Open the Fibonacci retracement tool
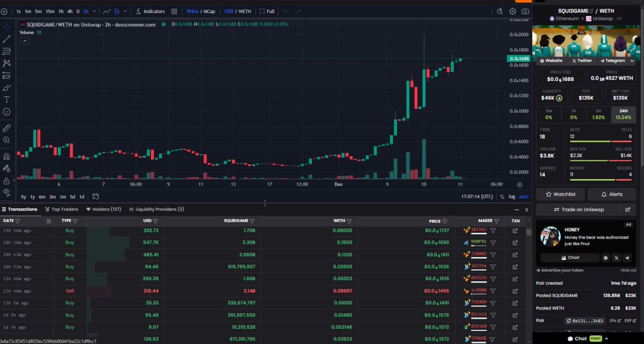This screenshot has height=344, width=644. click(6, 51)
